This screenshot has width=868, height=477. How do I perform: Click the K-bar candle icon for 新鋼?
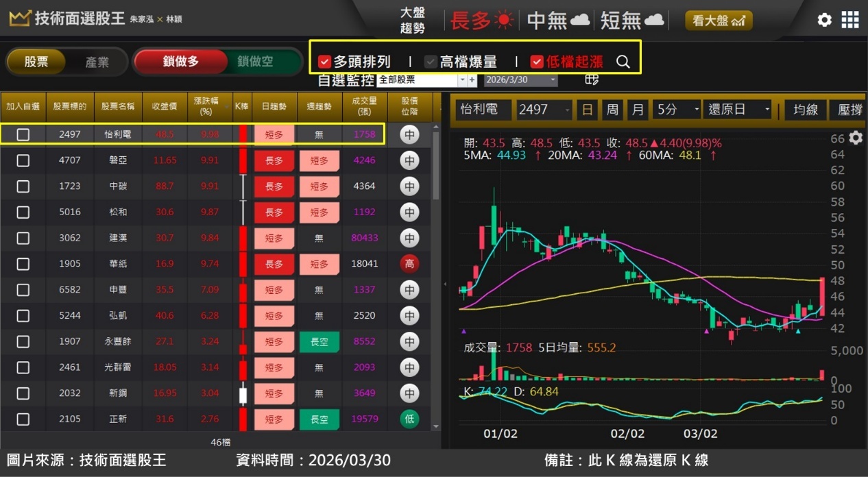243,393
